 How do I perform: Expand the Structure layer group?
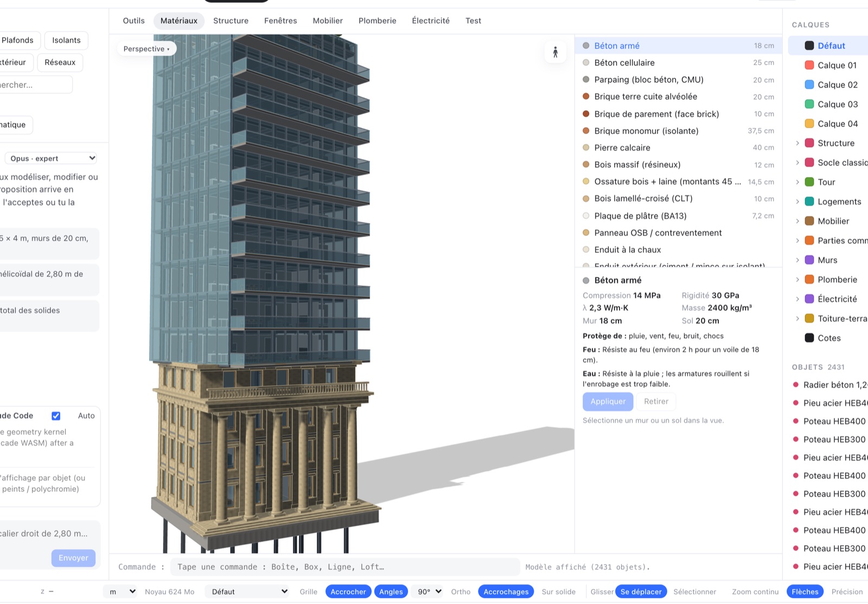pyautogui.click(x=797, y=143)
